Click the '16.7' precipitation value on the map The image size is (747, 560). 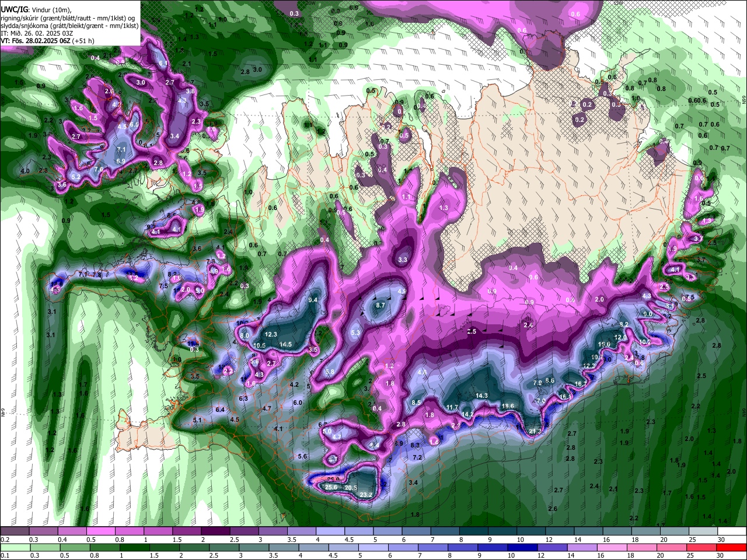point(581,384)
